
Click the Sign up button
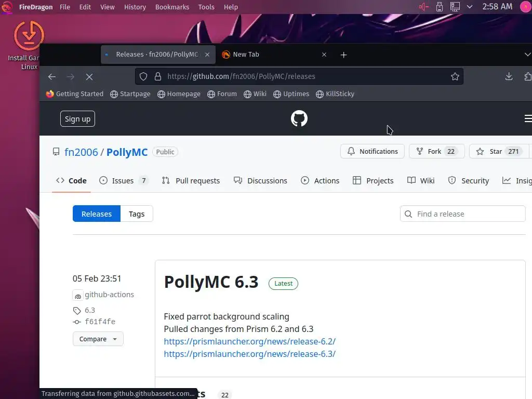[78, 119]
